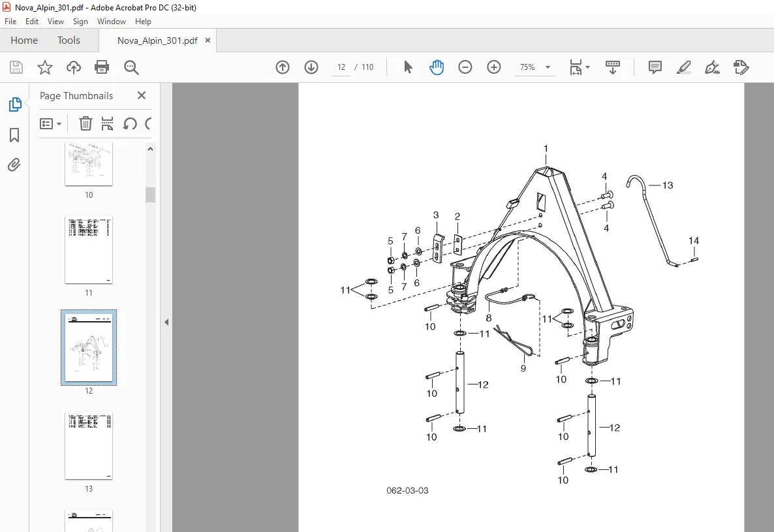Open the fit page options icon
This screenshot has height=532, width=774.
[576, 67]
